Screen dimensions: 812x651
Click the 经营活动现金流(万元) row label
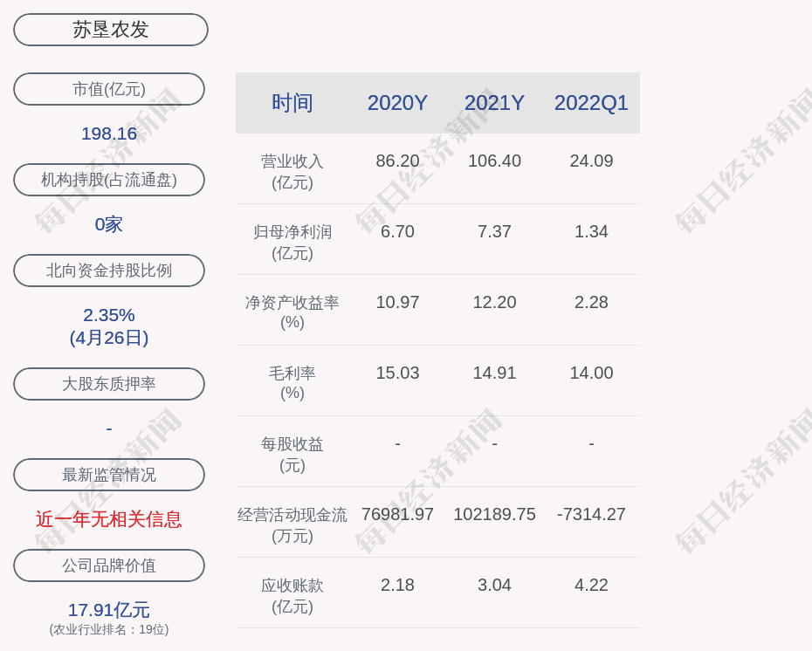(x=292, y=524)
